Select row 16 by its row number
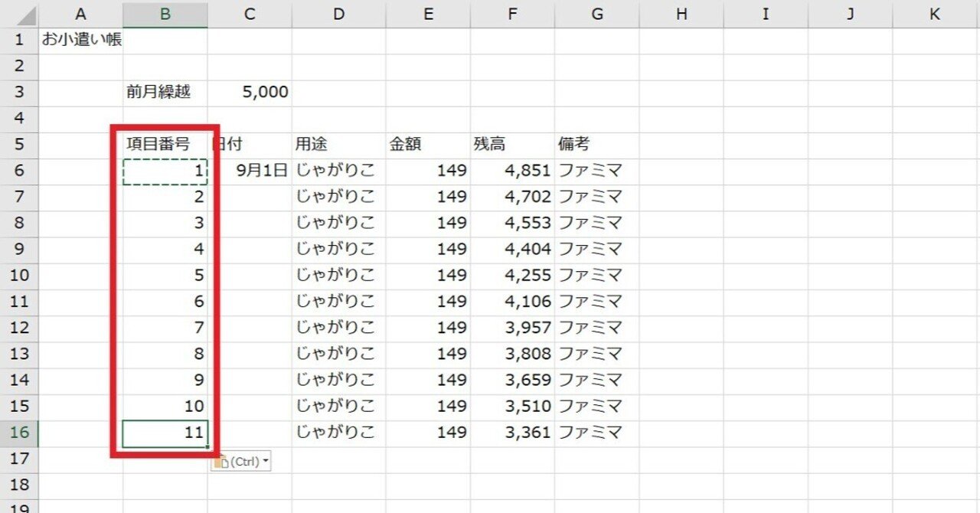980x513 pixels. click(19, 433)
